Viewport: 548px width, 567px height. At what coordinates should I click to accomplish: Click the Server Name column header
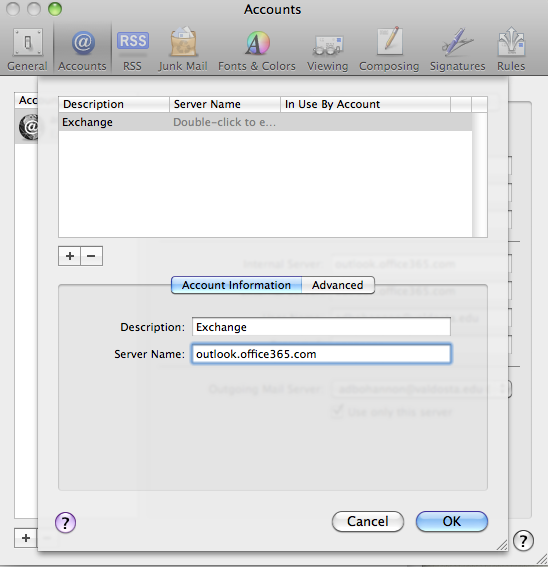[x=225, y=104]
